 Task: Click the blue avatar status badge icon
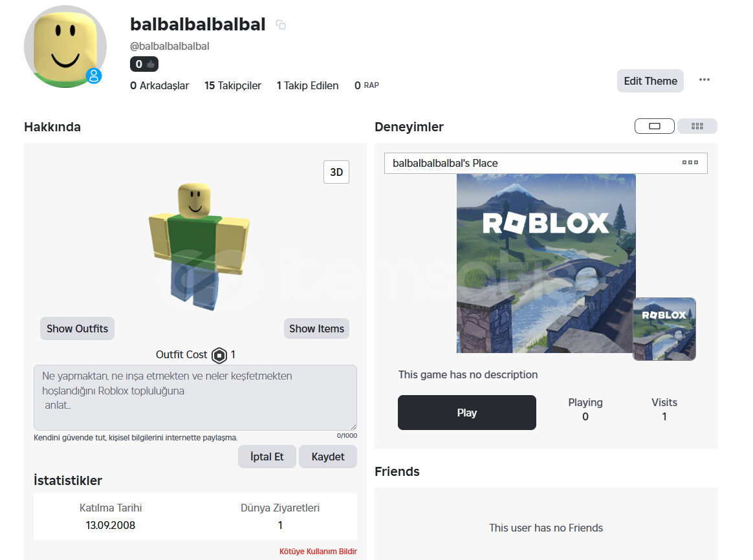[94, 76]
